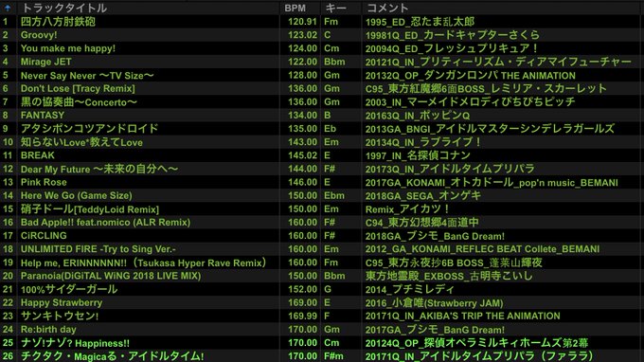The width and height of the screenshot is (644, 362).
Task: Click comment C94_東方幻想郷4面道中
Action: 422,223
